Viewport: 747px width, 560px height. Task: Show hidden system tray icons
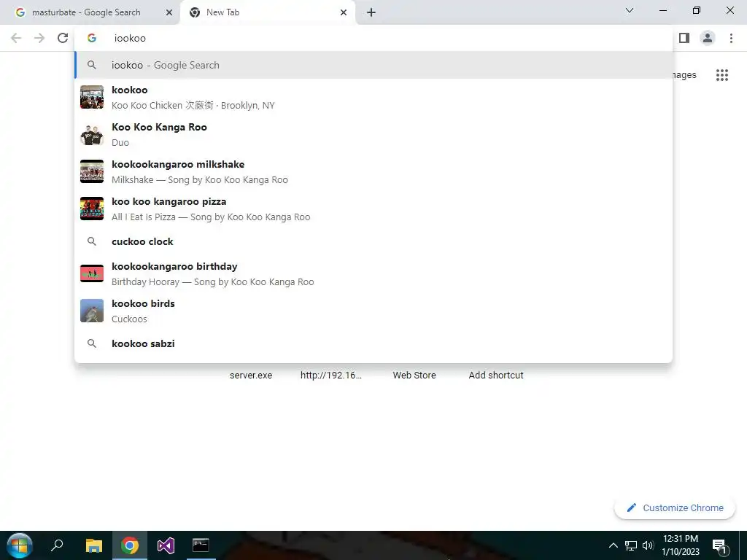[613, 545]
